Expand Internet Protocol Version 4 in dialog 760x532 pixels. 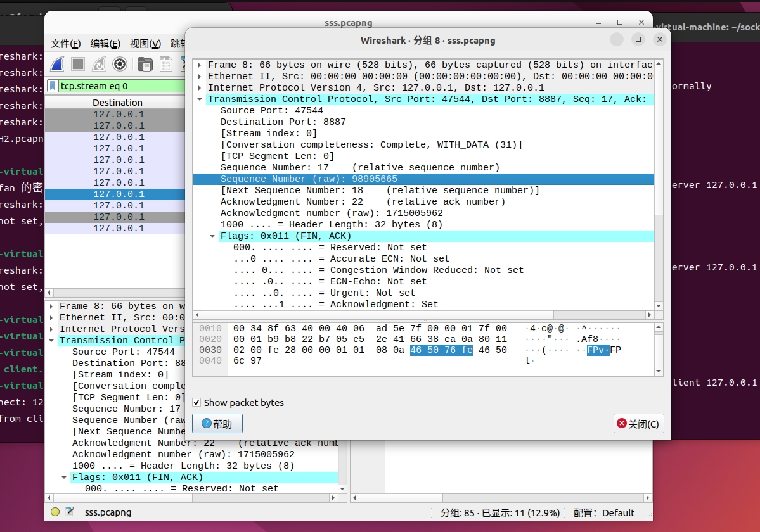tap(200, 87)
